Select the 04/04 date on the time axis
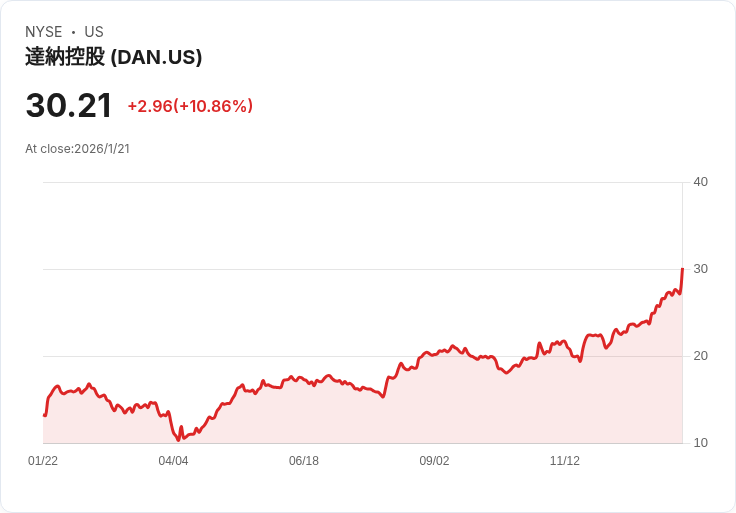736x513 pixels. tap(173, 461)
